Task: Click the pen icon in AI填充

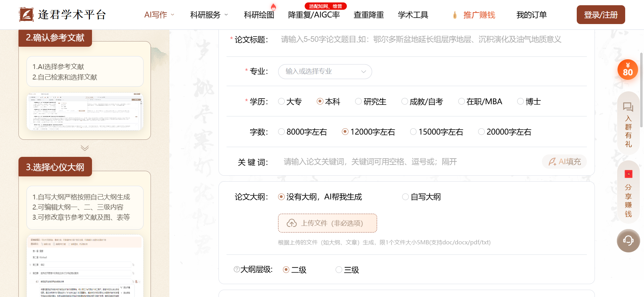Action: click(552, 162)
